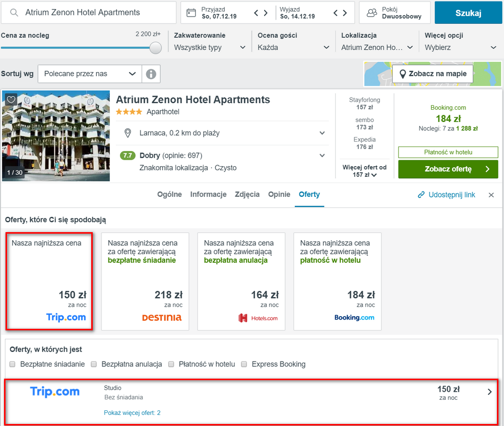Switch to the Opinie tab

pyautogui.click(x=279, y=194)
